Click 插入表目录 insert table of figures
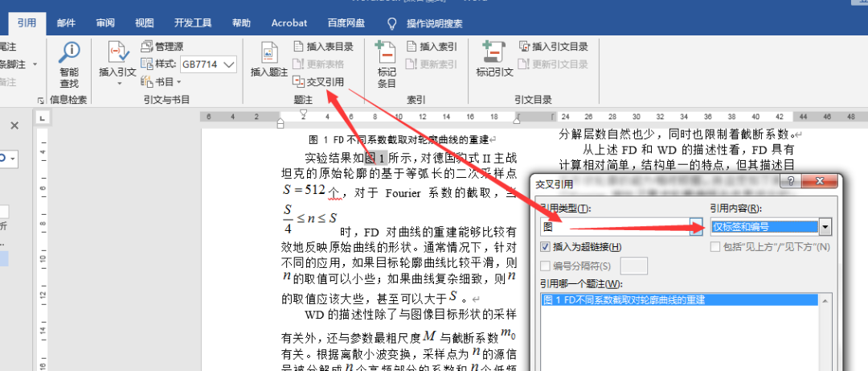868x371 pixels. point(323,47)
